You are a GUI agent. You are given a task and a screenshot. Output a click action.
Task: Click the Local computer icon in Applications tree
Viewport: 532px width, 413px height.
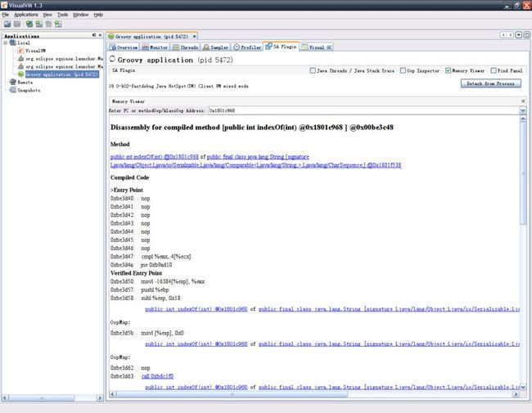[x=13, y=43]
